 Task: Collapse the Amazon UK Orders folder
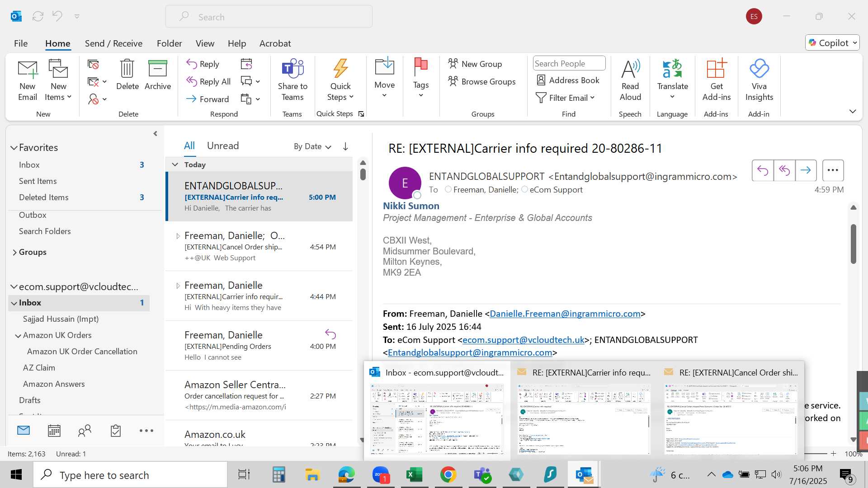pyautogui.click(x=18, y=336)
